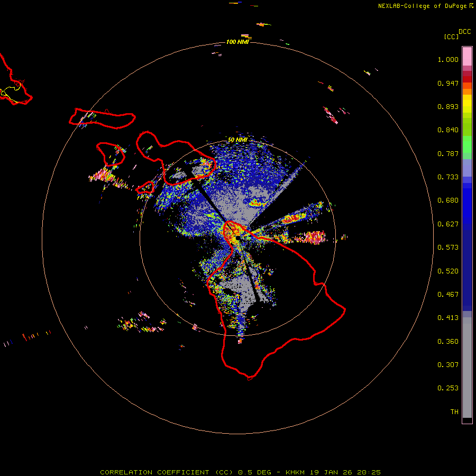
Task: Click the 1.000 value on color scale
Action: 448,59
